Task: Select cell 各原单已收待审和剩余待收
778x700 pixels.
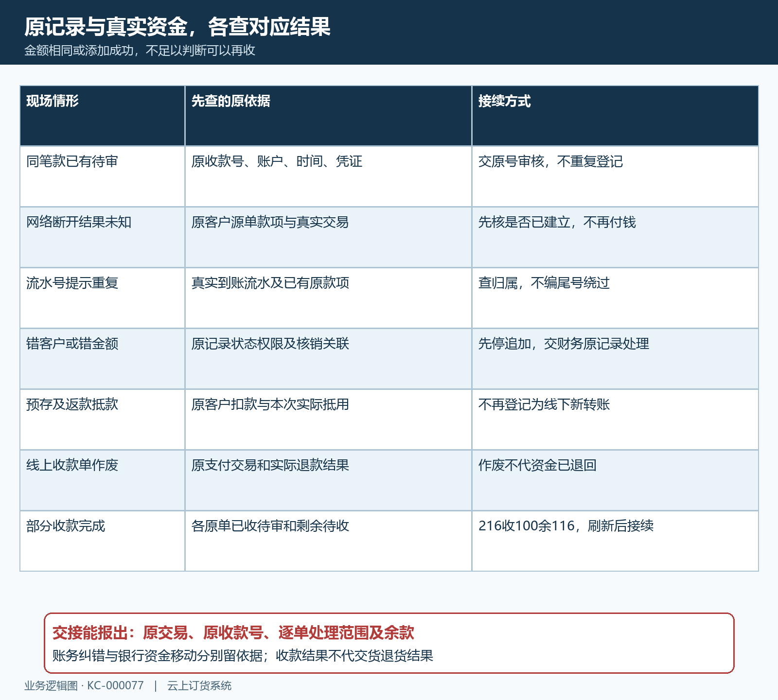Action: (328, 541)
